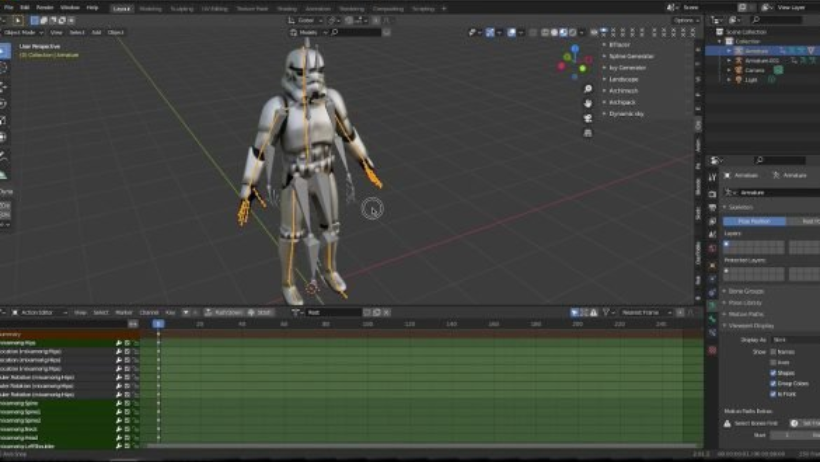820x462 pixels.
Task: Open the Marker menu in action editor
Action: pos(124,312)
